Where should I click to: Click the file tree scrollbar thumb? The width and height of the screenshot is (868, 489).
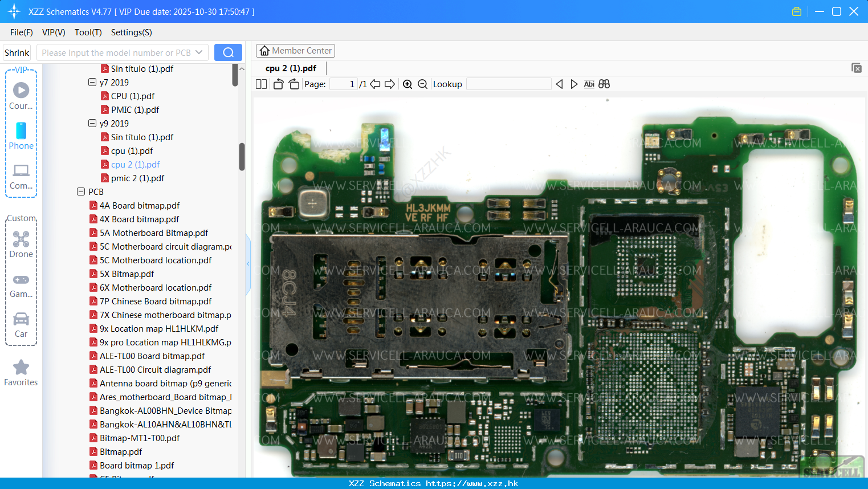(242, 157)
